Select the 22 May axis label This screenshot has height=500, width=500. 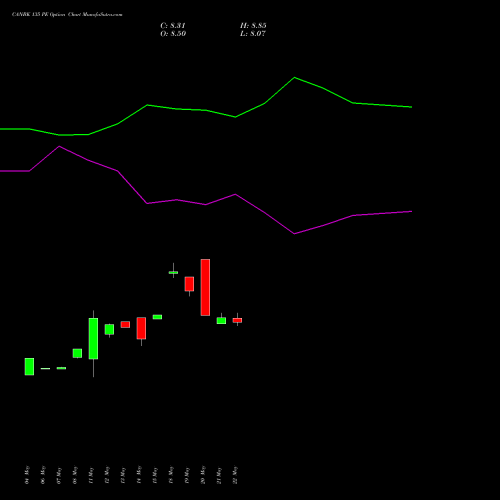[x=235, y=475]
